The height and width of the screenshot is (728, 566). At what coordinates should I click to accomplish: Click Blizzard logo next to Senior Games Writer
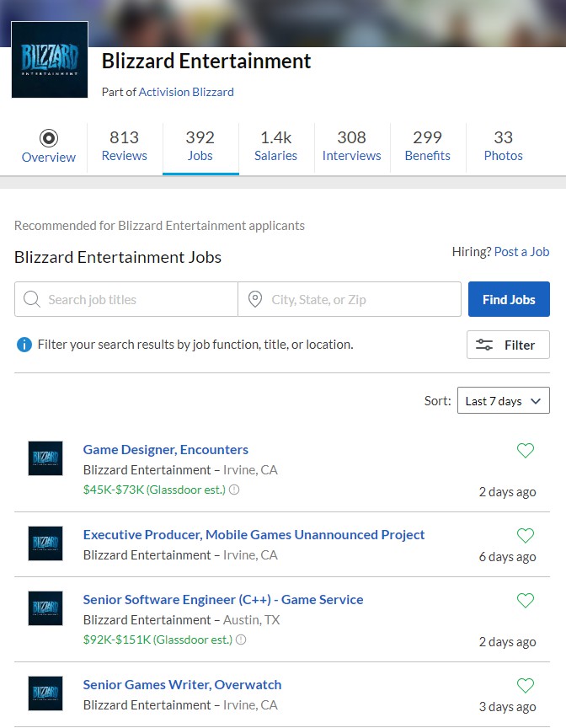click(45, 693)
